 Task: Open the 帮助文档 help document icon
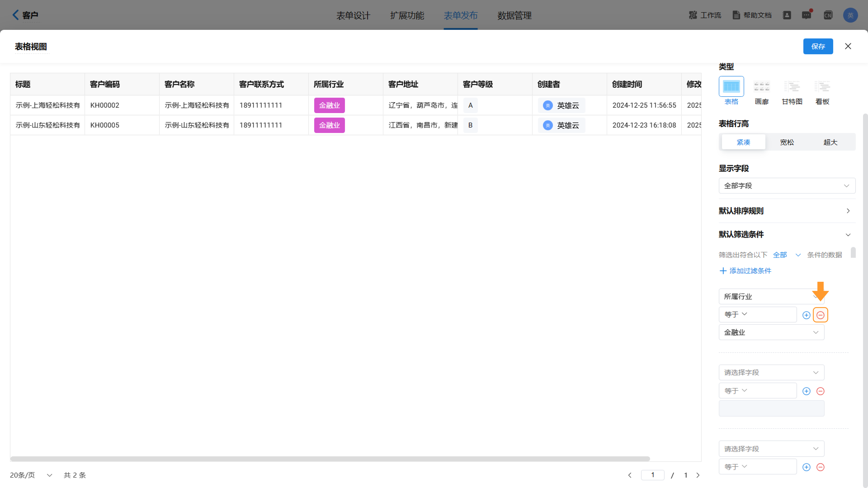click(x=736, y=15)
